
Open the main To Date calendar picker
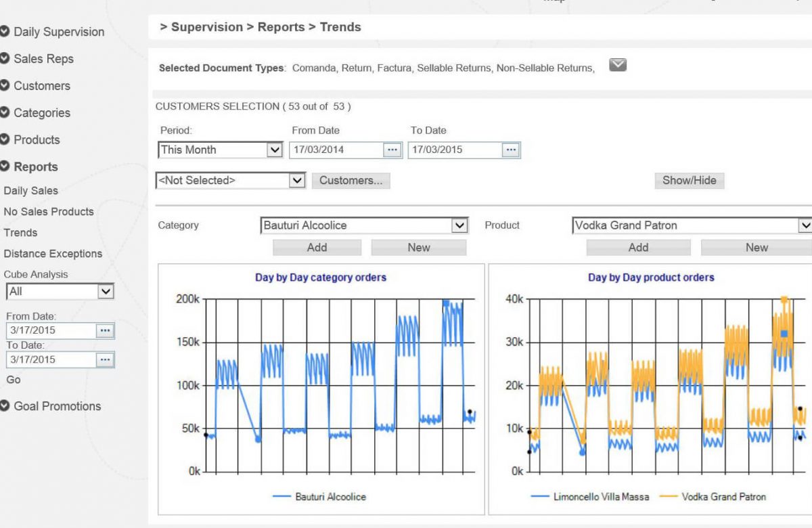point(511,150)
